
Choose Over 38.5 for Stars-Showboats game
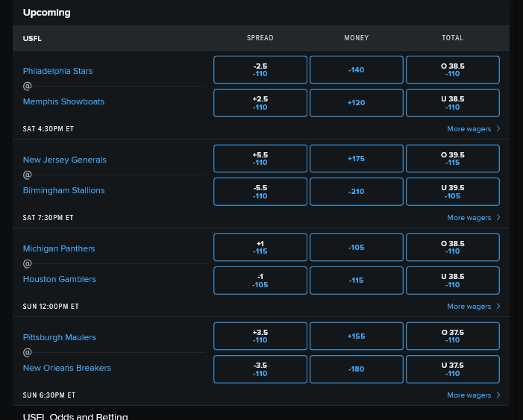(x=452, y=70)
